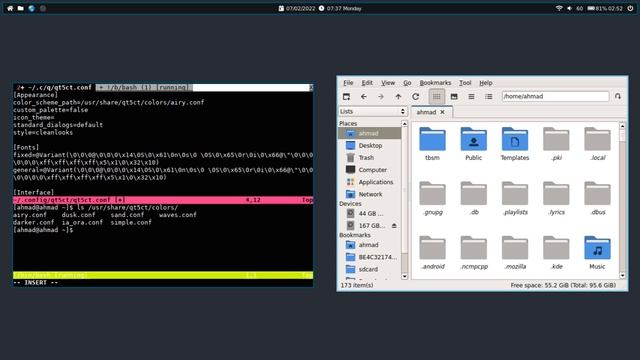Open the Bookmarks menu
Viewport: 640px width, 360px height.
click(435, 83)
